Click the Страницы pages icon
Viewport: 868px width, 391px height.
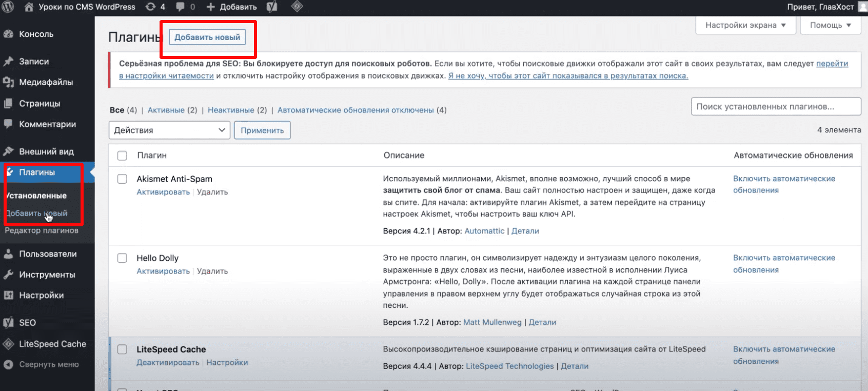[x=8, y=103]
